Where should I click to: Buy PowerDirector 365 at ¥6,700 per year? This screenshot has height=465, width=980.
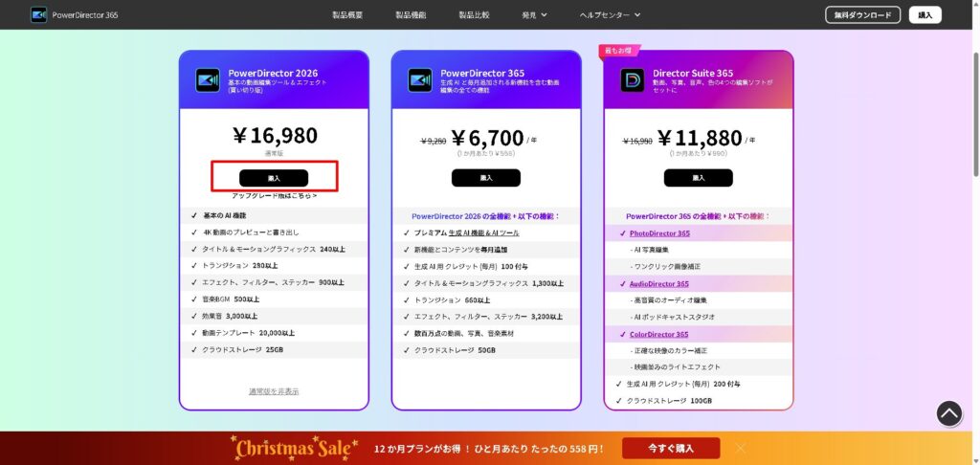[x=486, y=178]
